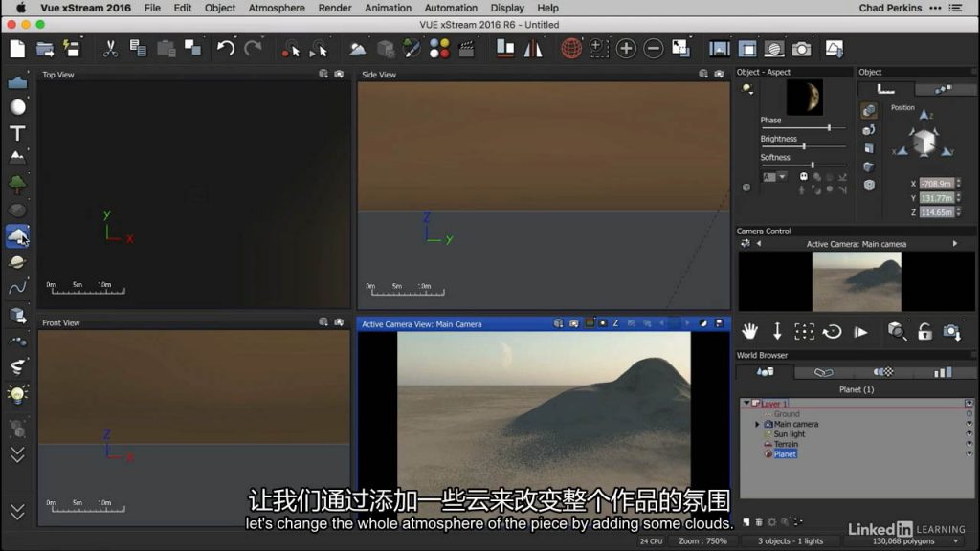Add a plant with the tree tool
The width and height of the screenshot is (980, 551).
click(x=17, y=184)
